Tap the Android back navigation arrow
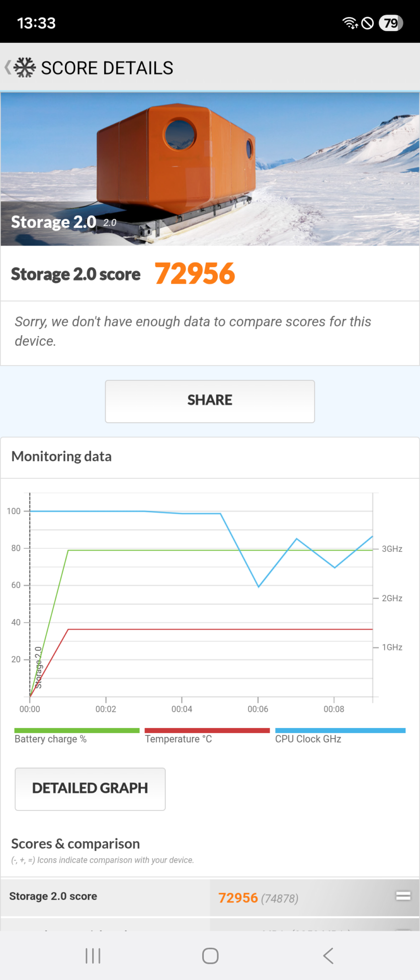 tap(328, 956)
